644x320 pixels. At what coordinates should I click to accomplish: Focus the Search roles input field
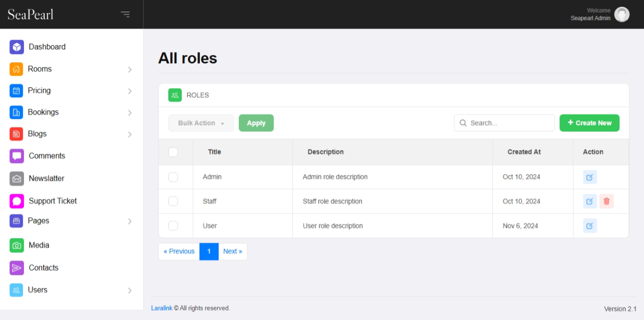[x=509, y=123]
